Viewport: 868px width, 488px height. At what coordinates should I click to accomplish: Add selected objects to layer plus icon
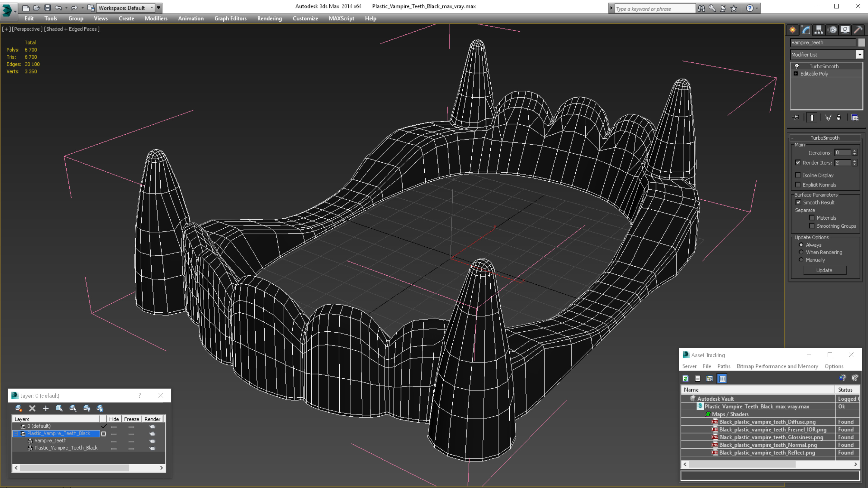(46, 408)
